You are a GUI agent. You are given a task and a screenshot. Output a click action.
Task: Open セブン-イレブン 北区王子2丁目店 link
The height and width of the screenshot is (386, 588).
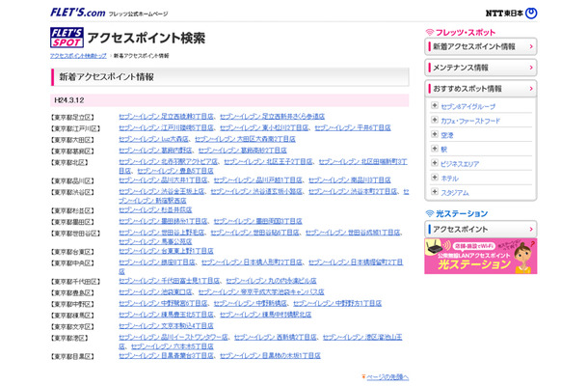pyautogui.click(x=269, y=162)
